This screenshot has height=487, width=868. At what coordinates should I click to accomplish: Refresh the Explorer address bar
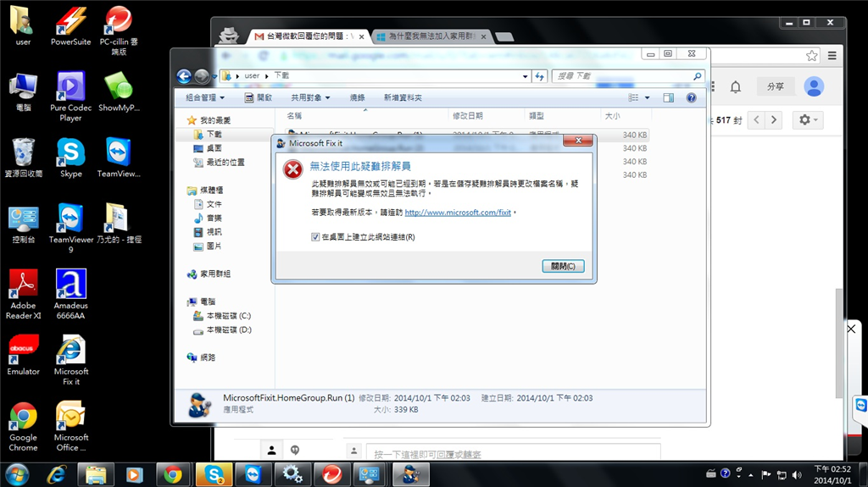(x=540, y=76)
